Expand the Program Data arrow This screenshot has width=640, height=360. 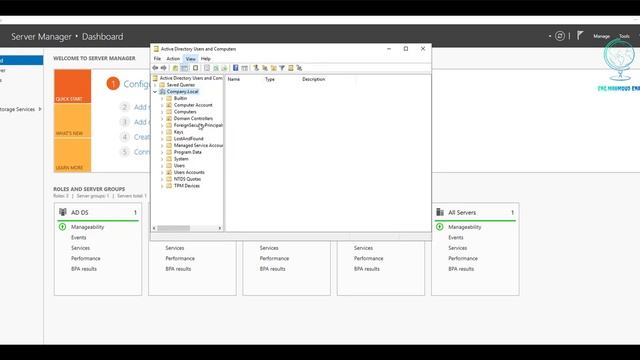[x=162, y=152]
